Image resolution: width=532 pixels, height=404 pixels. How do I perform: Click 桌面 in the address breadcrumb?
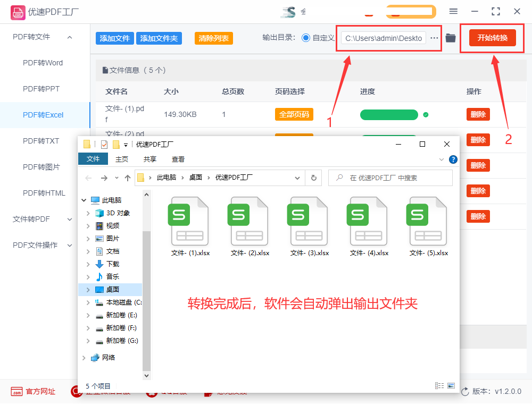click(x=196, y=177)
